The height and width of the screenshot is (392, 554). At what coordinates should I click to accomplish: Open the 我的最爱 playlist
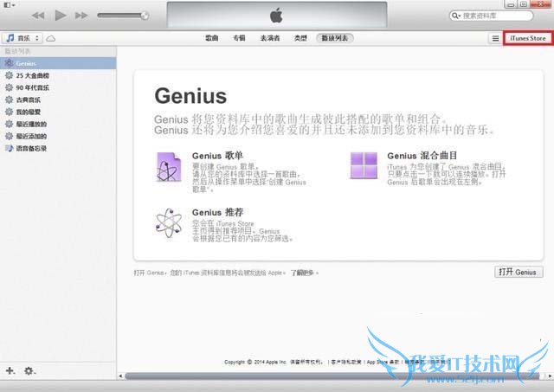coord(58,112)
